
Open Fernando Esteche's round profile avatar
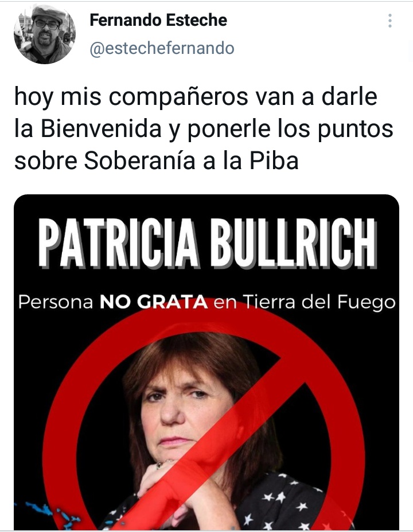45,34
